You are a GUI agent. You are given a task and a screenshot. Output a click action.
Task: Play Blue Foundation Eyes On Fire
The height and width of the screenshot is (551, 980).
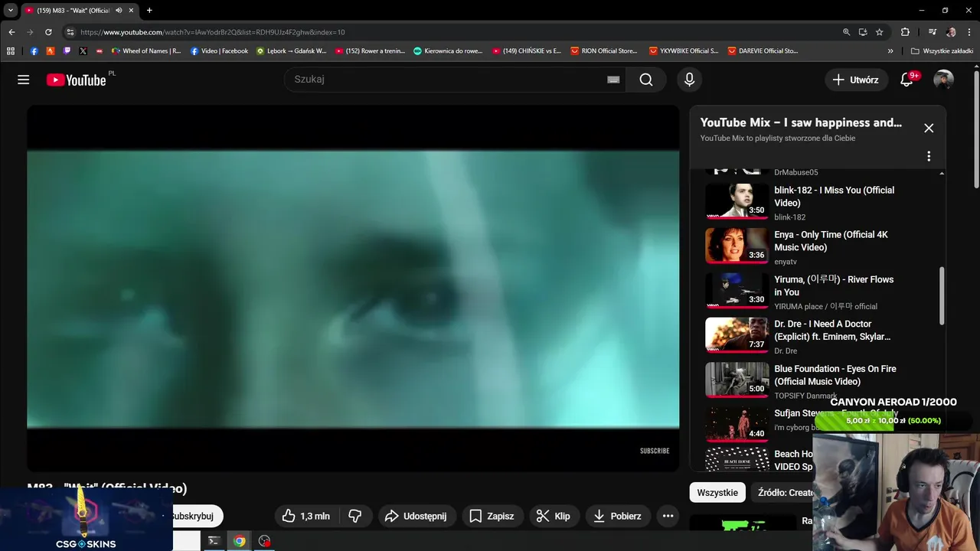[x=815, y=381]
